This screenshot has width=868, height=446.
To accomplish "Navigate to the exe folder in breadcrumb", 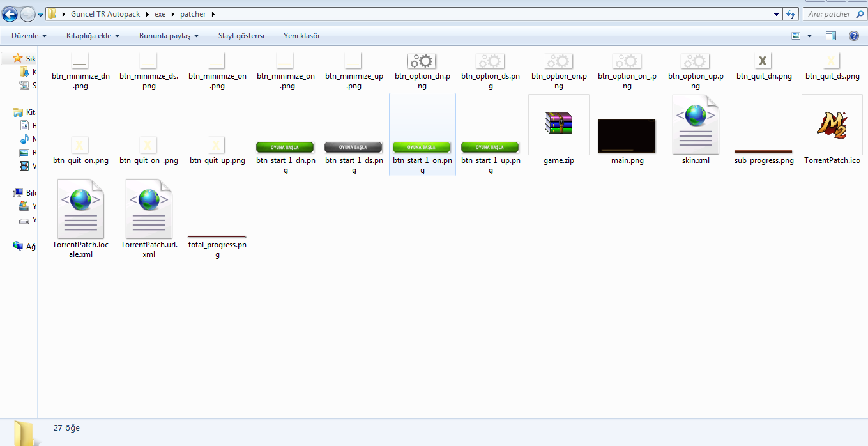I will (x=160, y=14).
